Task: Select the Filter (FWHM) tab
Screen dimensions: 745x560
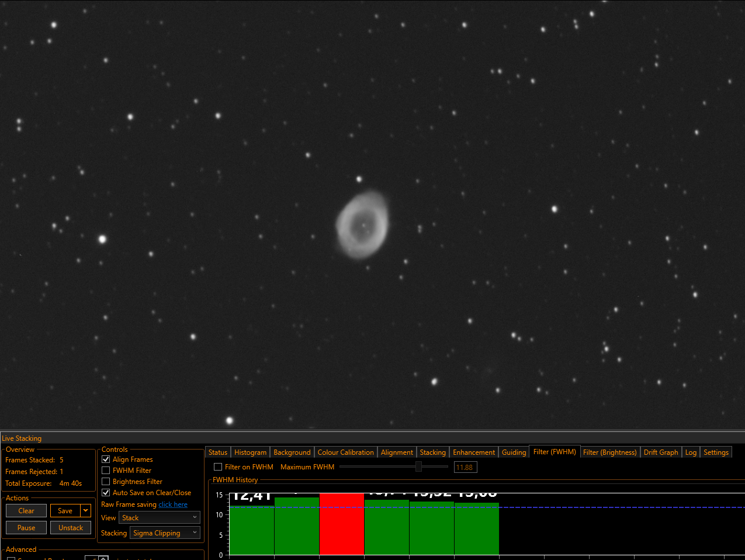Action: pyautogui.click(x=555, y=452)
